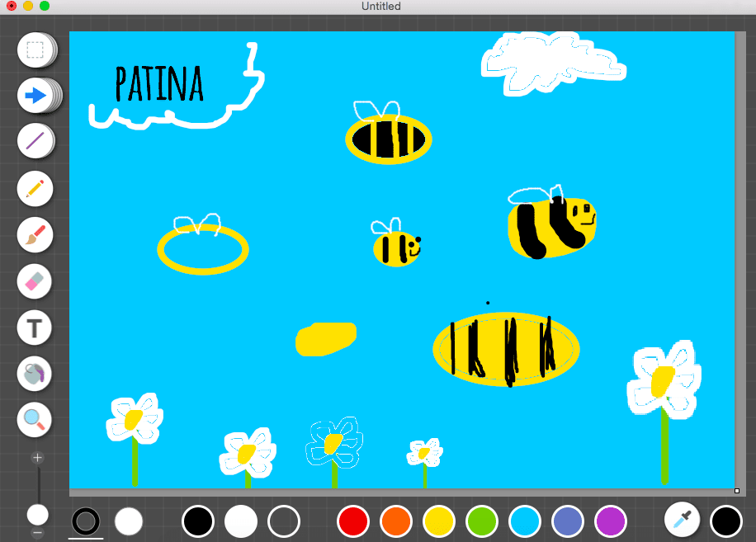
Task: Click the brush size slider knob
Action: [37, 515]
